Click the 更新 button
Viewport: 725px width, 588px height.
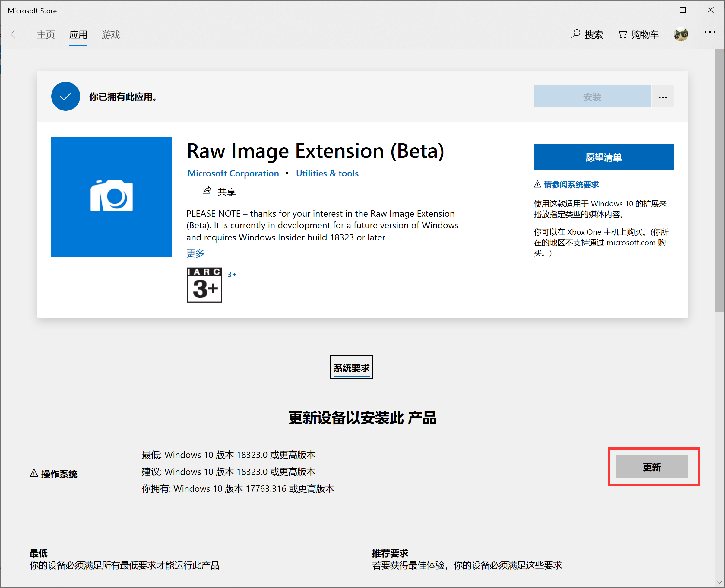coord(652,467)
